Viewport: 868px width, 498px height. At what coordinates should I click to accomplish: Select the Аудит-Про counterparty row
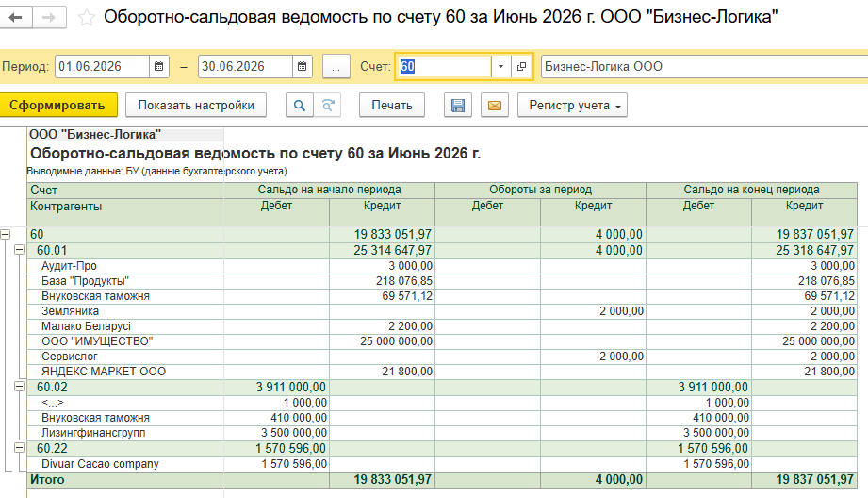pos(69,266)
